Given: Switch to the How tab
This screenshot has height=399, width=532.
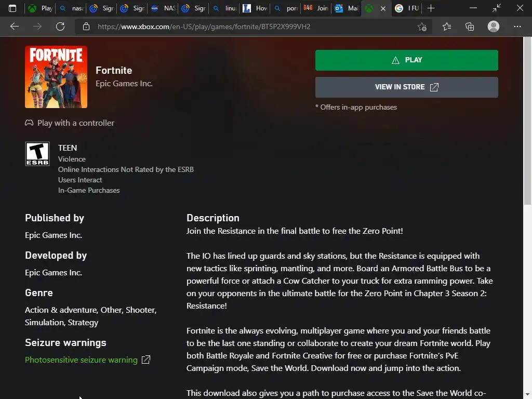Looking at the screenshot, I should 254,8.
